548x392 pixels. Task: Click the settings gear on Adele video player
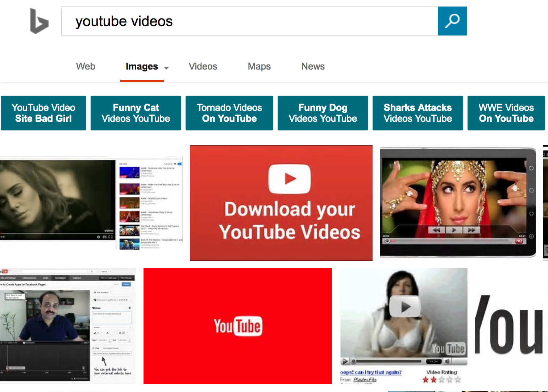(x=98, y=237)
